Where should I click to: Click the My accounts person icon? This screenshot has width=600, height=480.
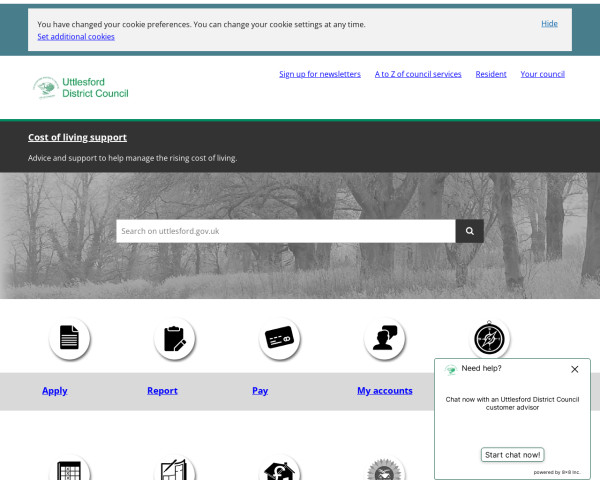click(x=385, y=339)
